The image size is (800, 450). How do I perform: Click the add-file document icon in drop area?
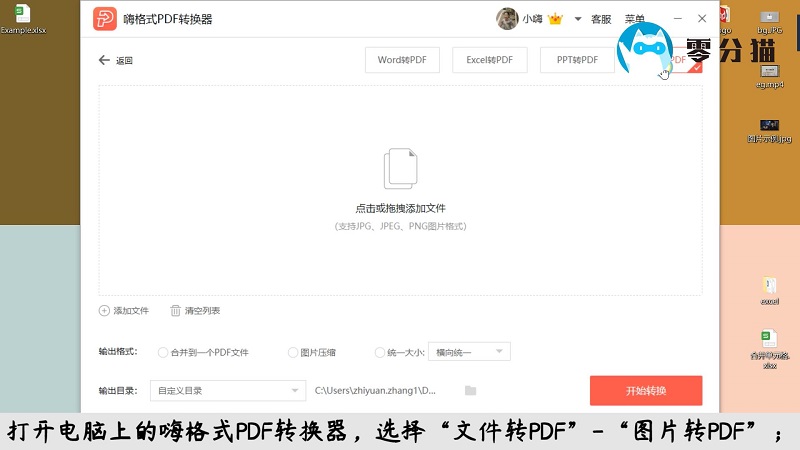[x=401, y=168]
